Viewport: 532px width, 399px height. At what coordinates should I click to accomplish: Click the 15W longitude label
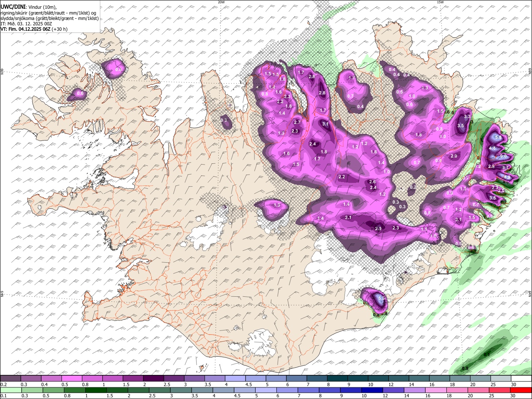click(x=440, y=2)
